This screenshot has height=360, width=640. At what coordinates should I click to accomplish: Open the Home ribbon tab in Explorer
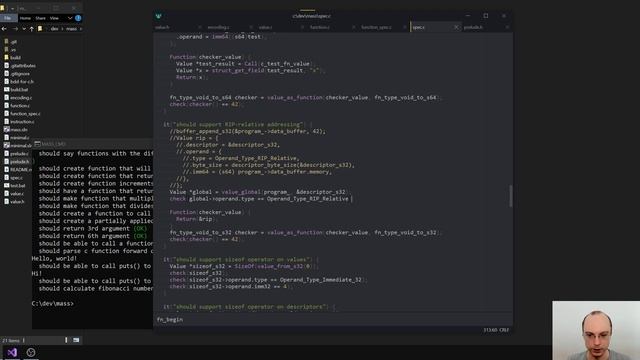tap(25, 18)
